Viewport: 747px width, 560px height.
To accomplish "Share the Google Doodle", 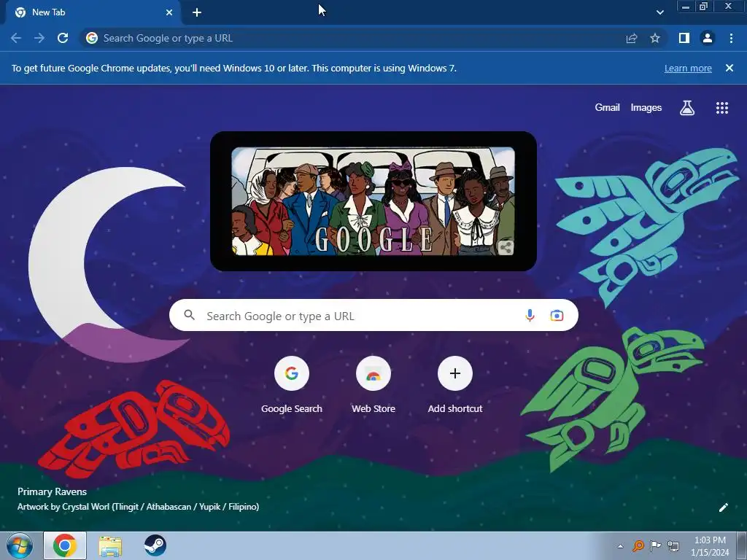I will point(506,247).
